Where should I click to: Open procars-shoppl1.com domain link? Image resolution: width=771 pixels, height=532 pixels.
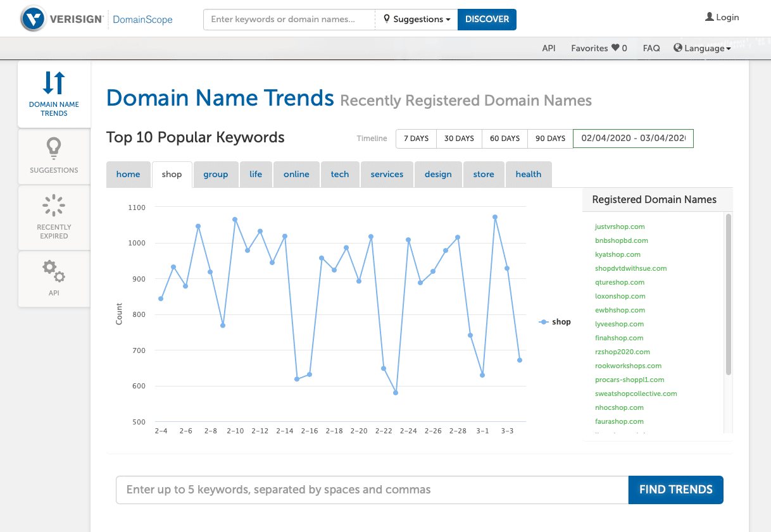tap(630, 380)
